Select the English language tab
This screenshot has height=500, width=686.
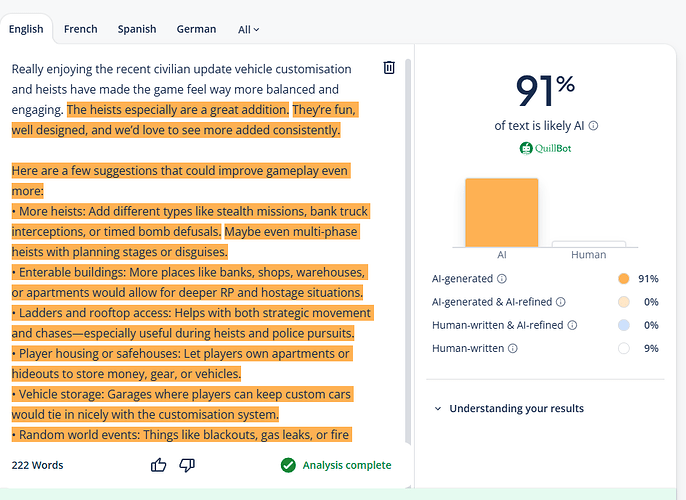coord(26,29)
